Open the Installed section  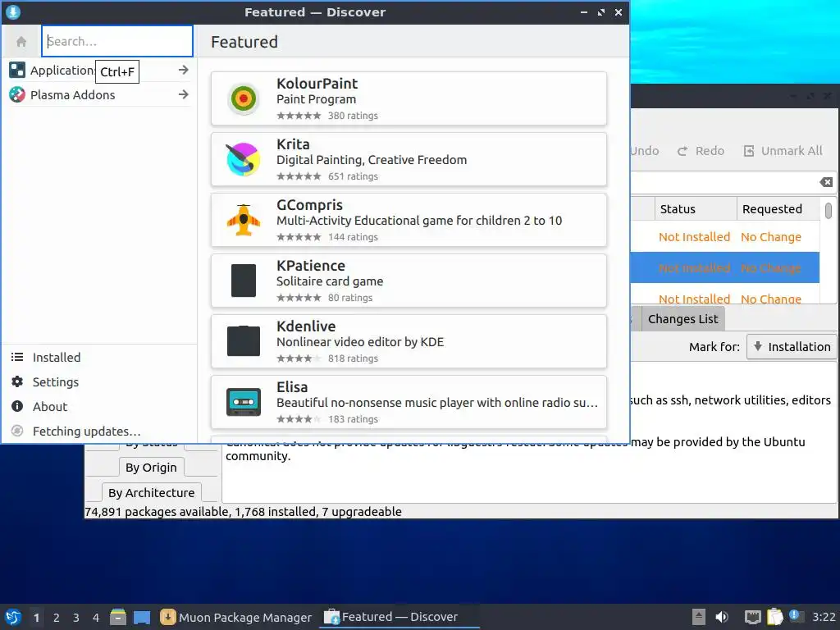99,358
